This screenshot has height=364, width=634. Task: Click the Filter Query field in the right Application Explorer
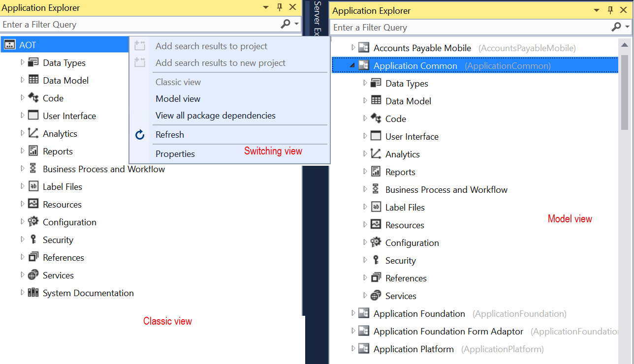point(470,28)
